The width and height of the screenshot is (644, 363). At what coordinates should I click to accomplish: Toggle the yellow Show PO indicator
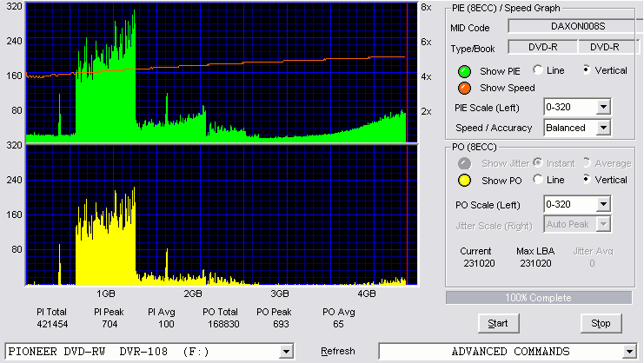pos(464,181)
